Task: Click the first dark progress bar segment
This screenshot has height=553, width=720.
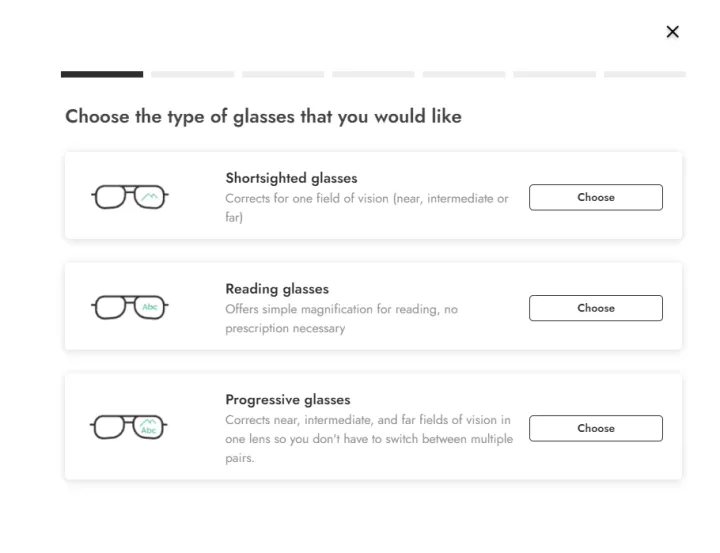Action: point(102,74)
